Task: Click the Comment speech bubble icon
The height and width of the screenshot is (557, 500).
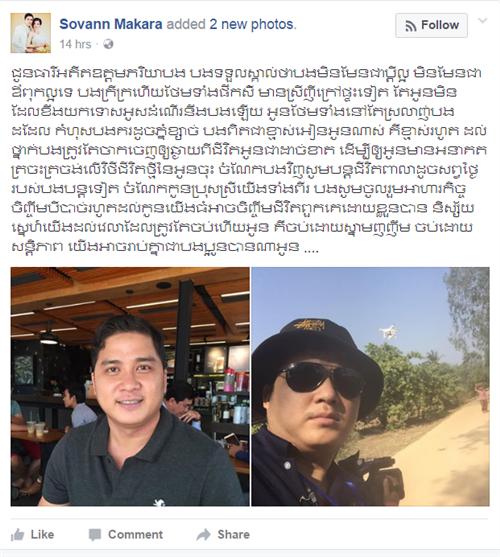Action: pos(95,535)
